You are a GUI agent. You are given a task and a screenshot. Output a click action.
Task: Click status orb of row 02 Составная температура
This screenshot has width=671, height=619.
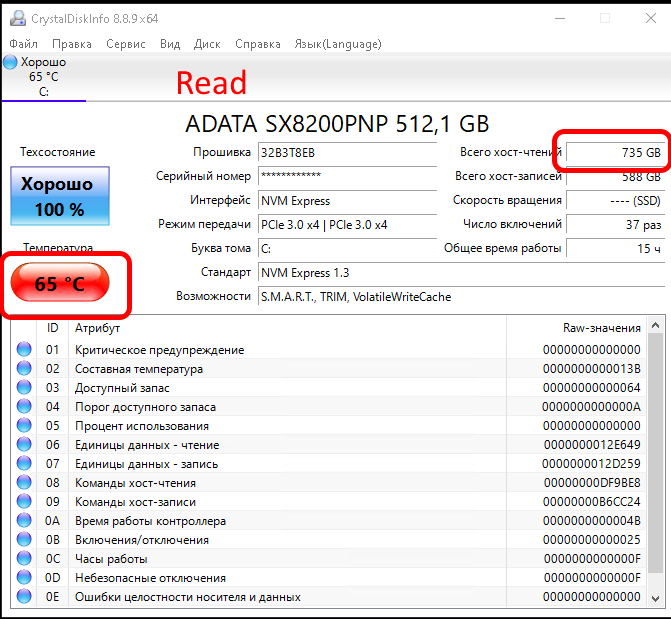coord(24,368)
